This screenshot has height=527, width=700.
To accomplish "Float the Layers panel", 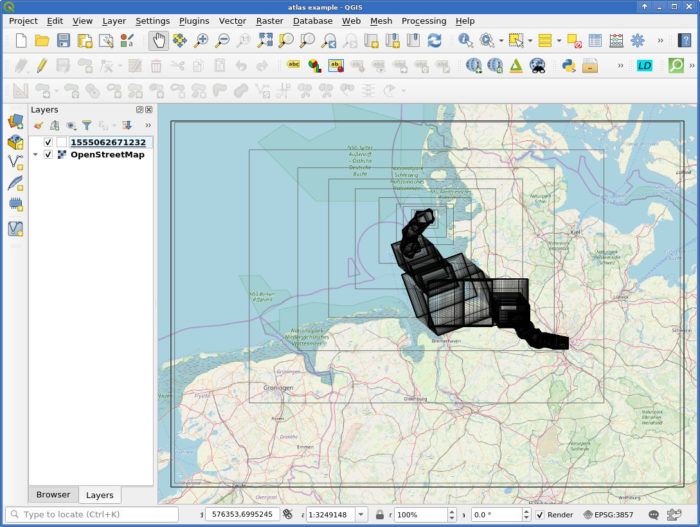I will pyautogui.click(x=140, y=109).
